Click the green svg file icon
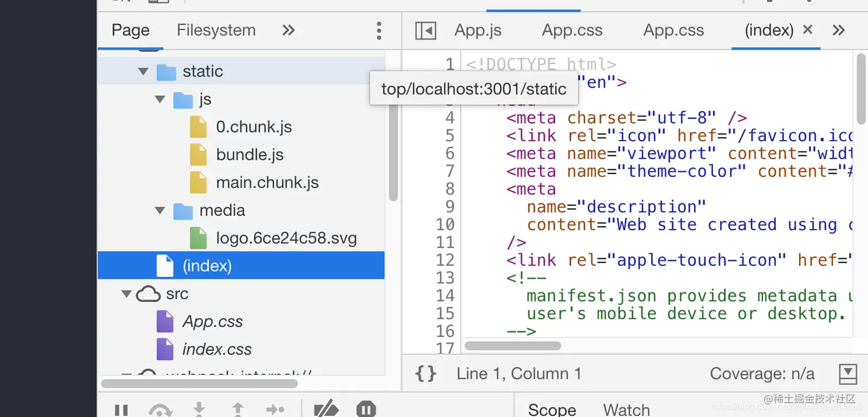This screenshot has height=417, width=868. [x=198, y=238]
